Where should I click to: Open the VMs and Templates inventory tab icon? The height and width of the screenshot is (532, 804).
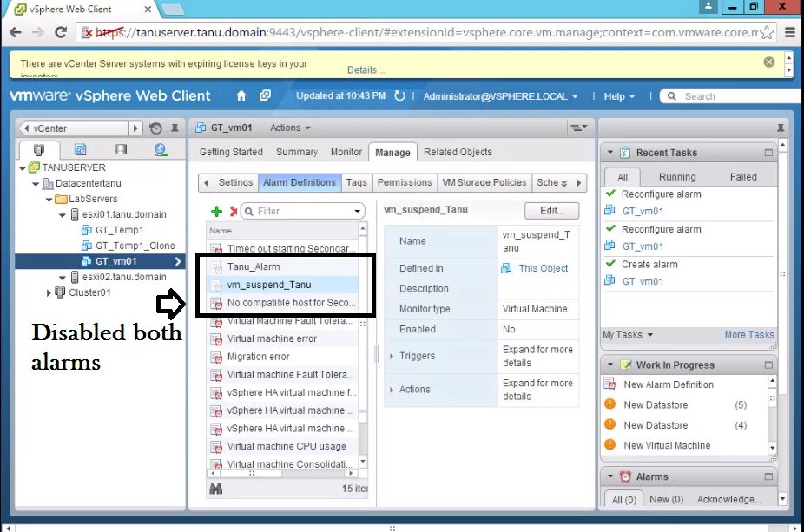[80, 149]
